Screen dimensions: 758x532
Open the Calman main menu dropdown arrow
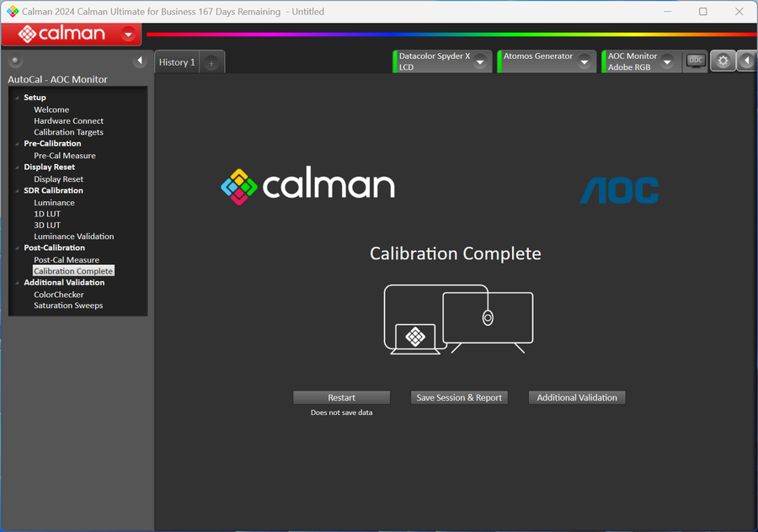pos(129,35)
